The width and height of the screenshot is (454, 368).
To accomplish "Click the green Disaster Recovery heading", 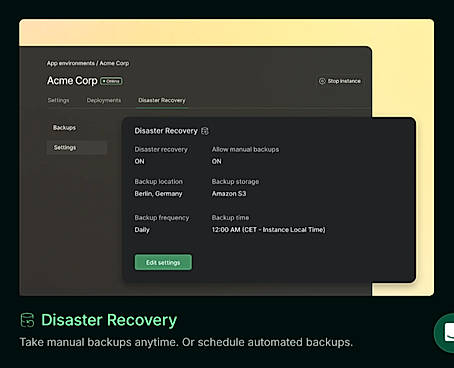I will pos(109,320).
